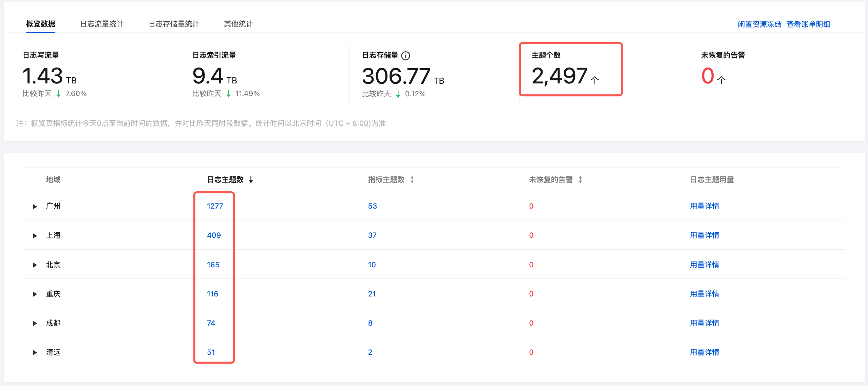Expand the 清远 region row
This screenshot has height=386, width=868.
pyautogui.click(x=35, y=352)
